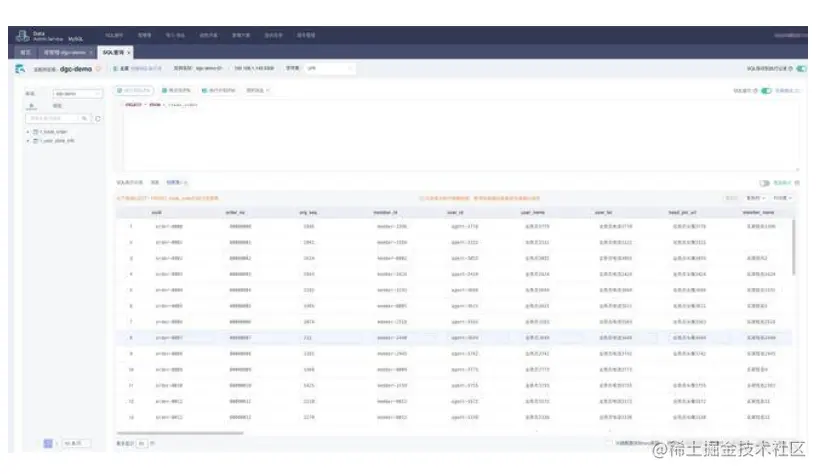Click the Execute SQL button
The image size is (821, 474).
[135, 91]
